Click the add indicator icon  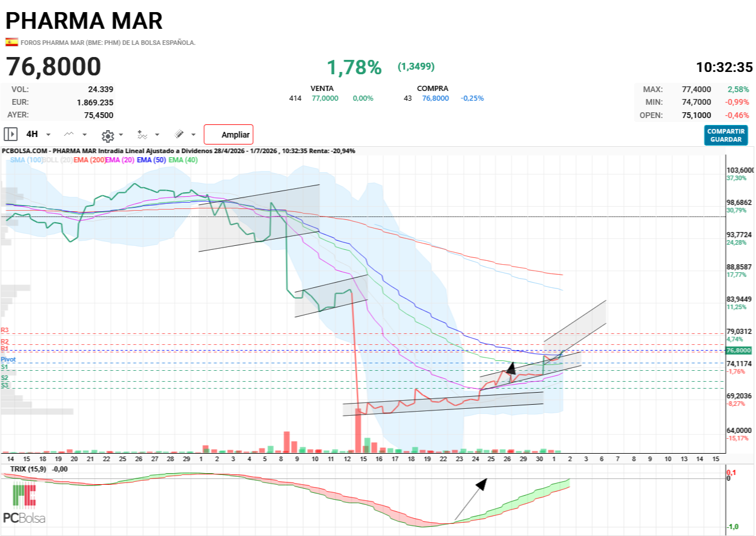[x=142, y=135]
